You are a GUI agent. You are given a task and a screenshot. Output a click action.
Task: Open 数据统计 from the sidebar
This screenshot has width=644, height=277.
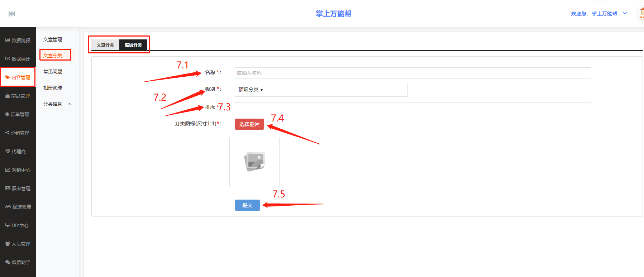18,59
